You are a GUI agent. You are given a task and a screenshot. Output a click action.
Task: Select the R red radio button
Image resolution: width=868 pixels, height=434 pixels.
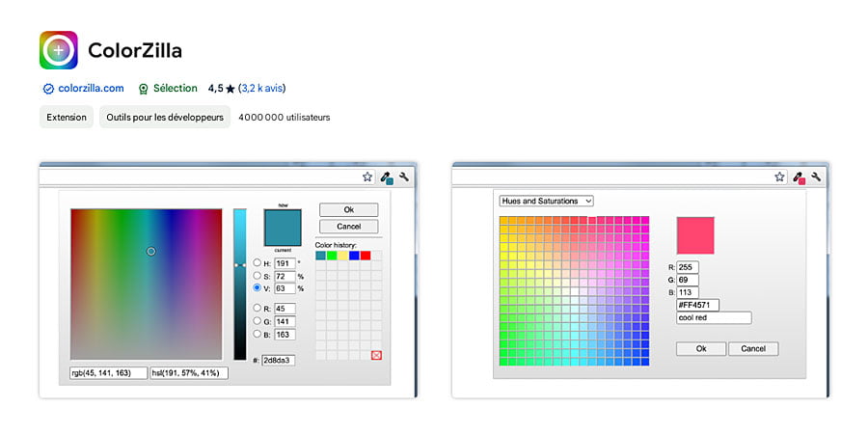coord(257,308)
